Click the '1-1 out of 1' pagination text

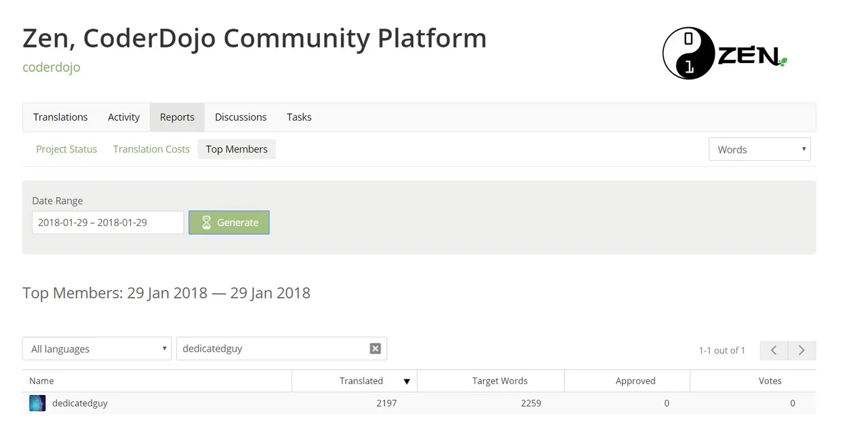722,350
